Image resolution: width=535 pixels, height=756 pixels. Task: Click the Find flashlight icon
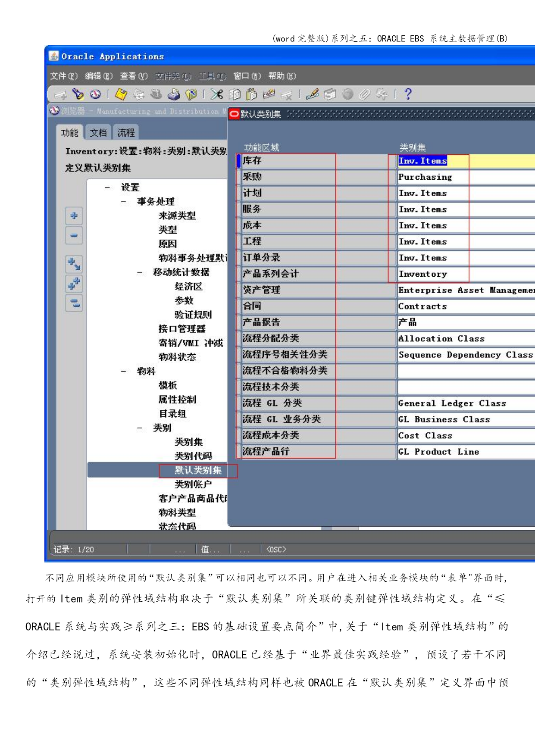click(78, 94)
